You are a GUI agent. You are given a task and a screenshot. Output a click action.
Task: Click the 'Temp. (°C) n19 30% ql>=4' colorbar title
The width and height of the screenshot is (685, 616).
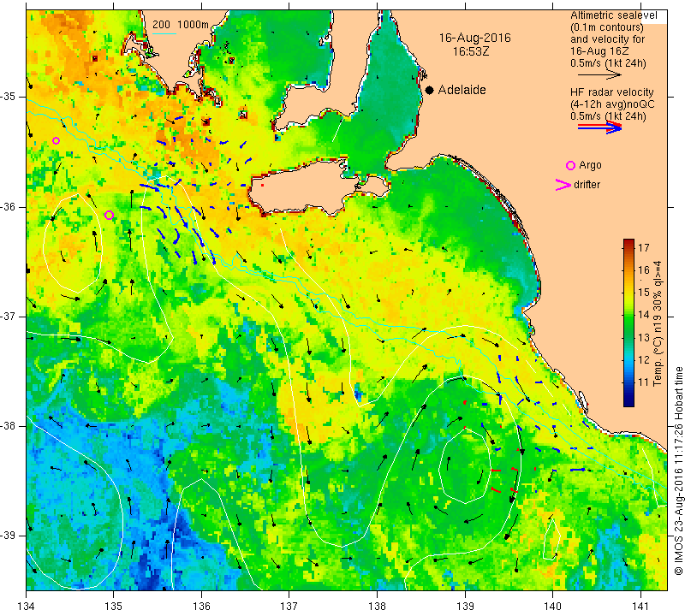[658, 323]
